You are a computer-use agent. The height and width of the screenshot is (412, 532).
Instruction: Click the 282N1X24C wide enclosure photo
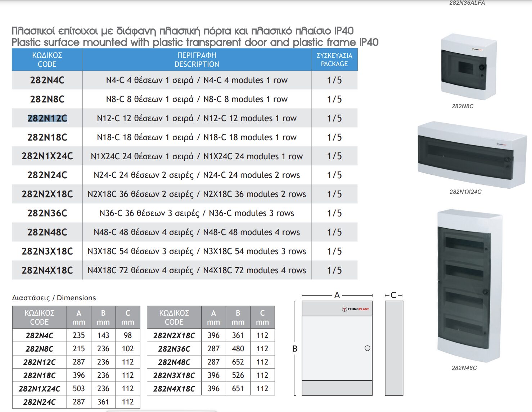tap(471, 155)
